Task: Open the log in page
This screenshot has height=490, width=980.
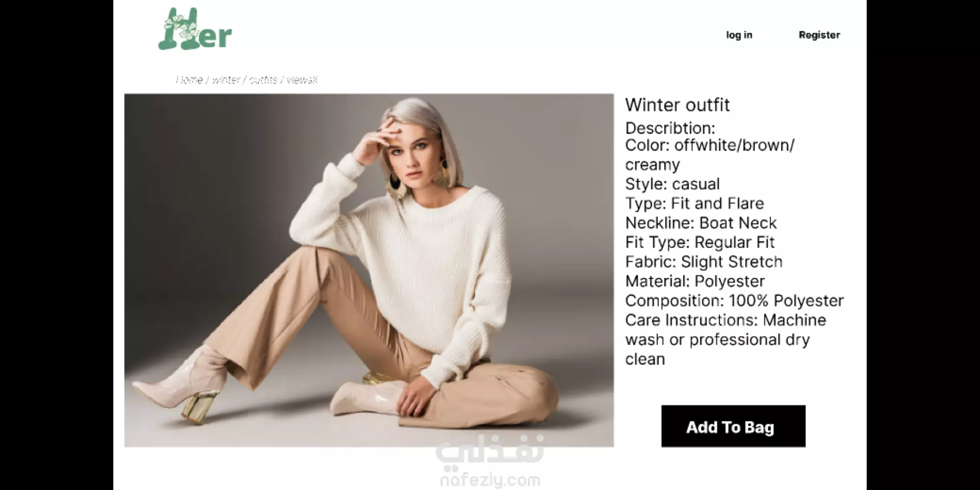Action: [x=739, y=35]
